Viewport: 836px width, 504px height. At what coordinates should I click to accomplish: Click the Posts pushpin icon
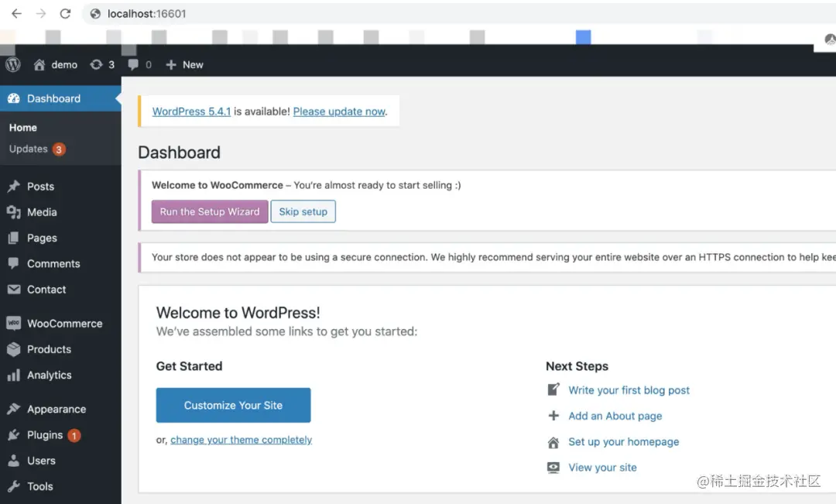click(x=14, y=186)
